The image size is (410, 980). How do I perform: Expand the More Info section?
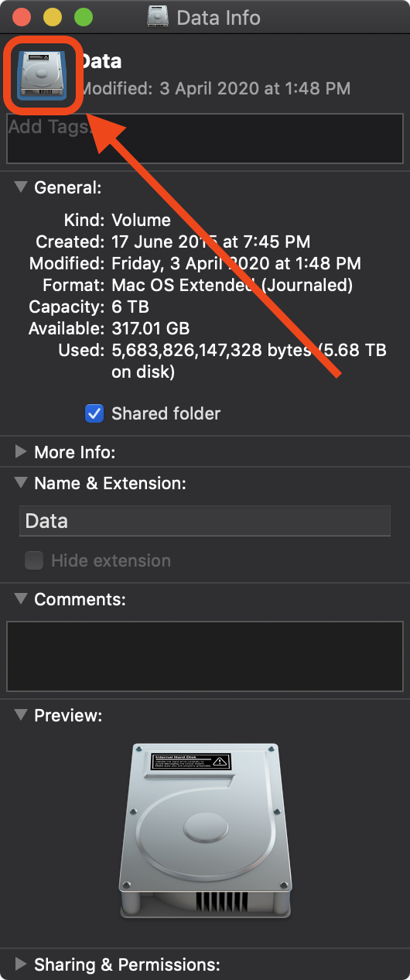pos(21,451)
